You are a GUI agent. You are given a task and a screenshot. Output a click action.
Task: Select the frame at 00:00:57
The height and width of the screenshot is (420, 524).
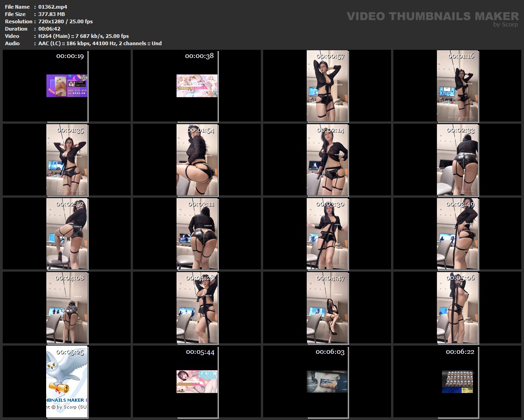point(328,86)
